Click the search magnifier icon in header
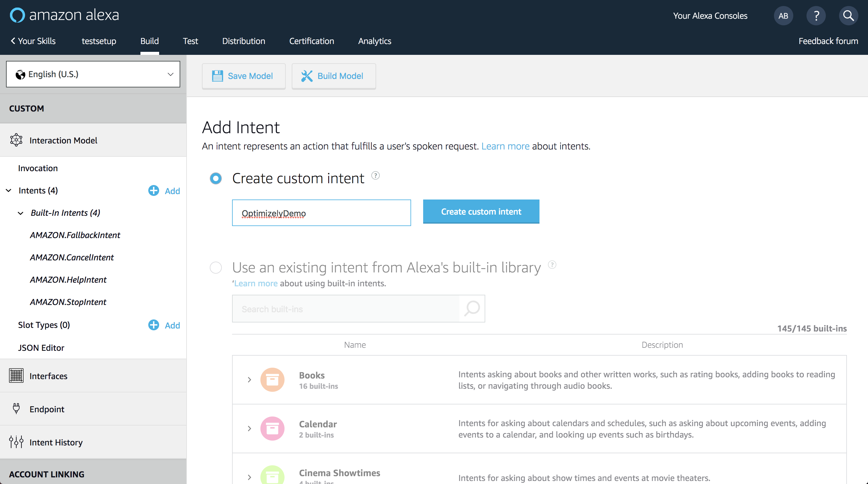 [848, 15]
